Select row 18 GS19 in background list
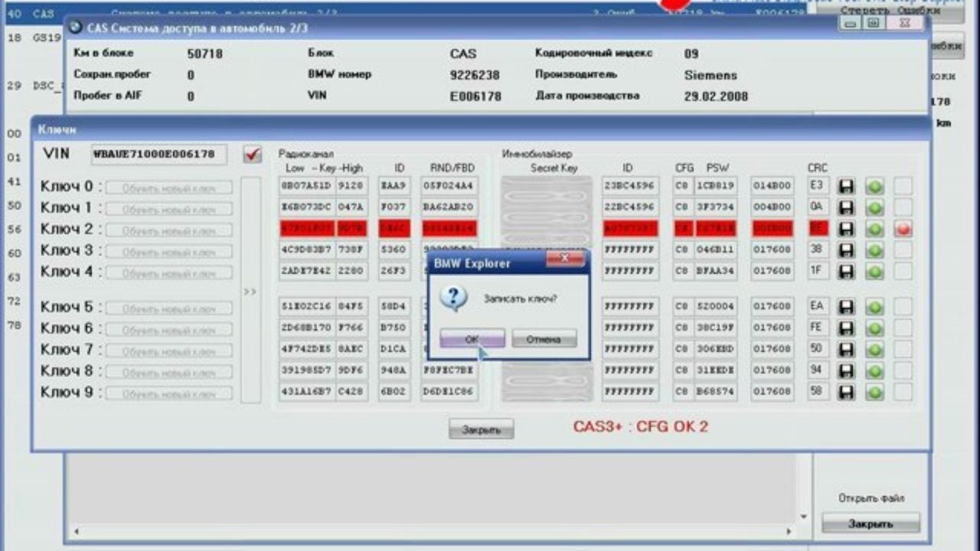 (x=34, y=37)
